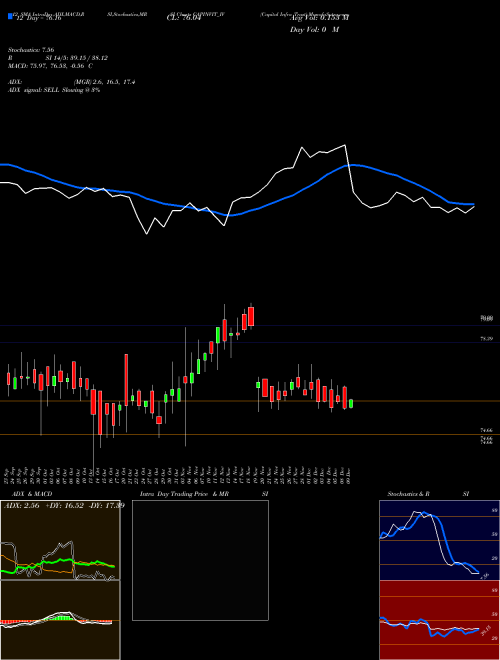Click the 'Stochastics & R' panel title
This screenshot has width=500, height=660.
[408, 494]
